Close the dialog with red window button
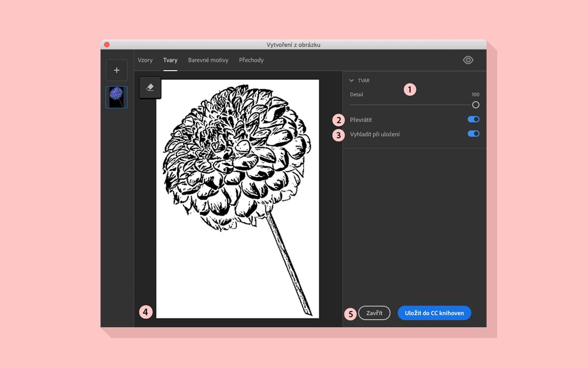Viewport: 588px width, 368px height. point(107,45)
